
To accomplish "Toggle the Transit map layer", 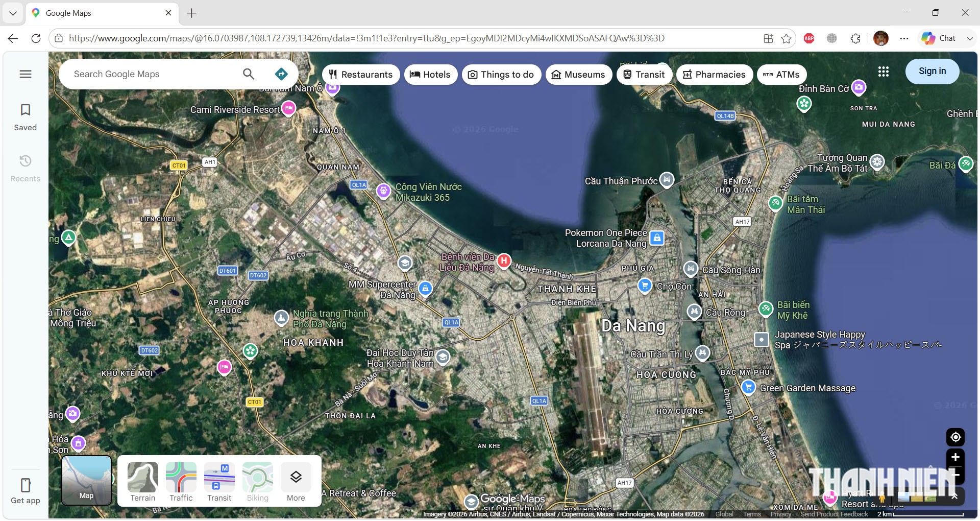I will coord(219,482).
